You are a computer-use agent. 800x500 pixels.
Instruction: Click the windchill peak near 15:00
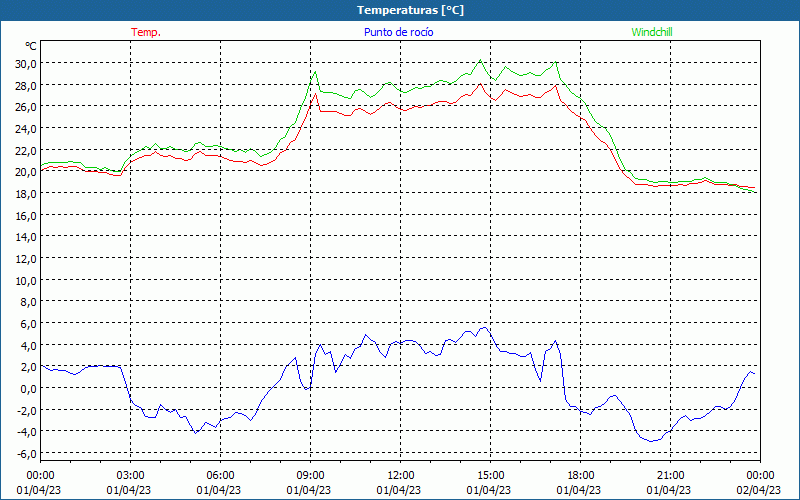coord(480,60)
